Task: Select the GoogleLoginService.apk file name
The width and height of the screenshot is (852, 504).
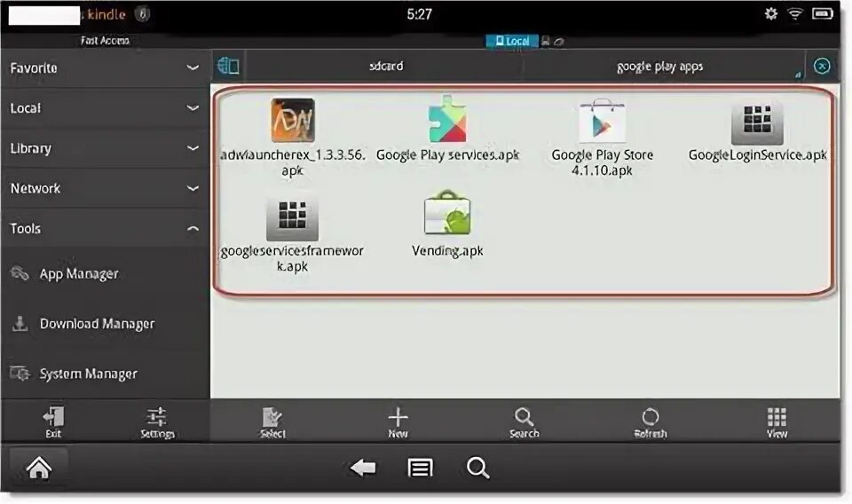Action: tap(757, 154)
